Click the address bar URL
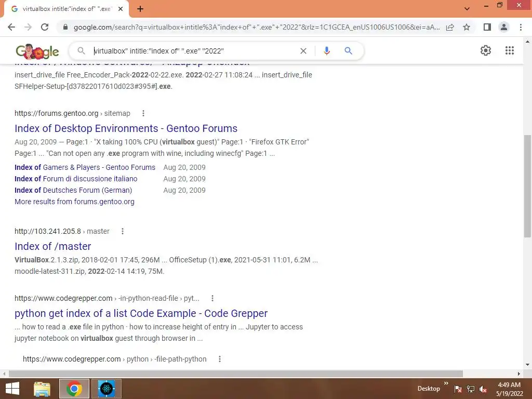 [257, 27]
